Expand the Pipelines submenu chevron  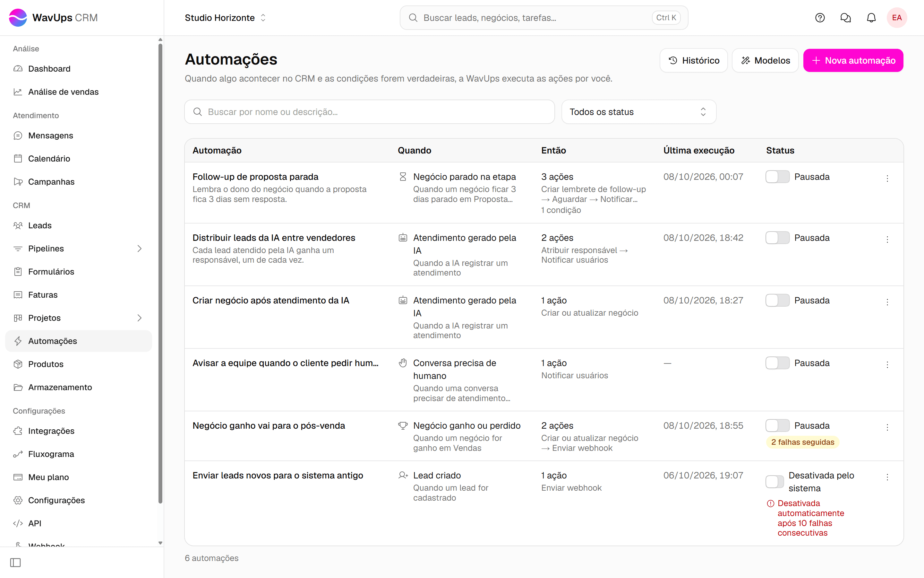[139, 249]
